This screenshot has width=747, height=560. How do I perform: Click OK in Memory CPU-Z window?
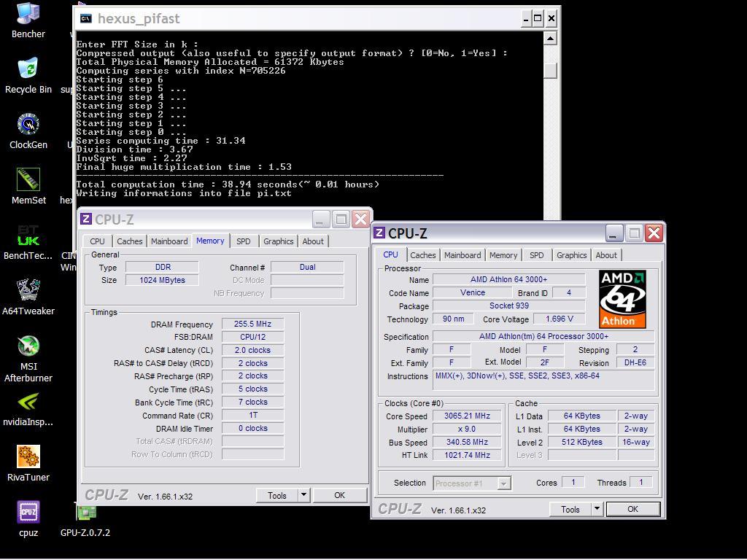340,495
